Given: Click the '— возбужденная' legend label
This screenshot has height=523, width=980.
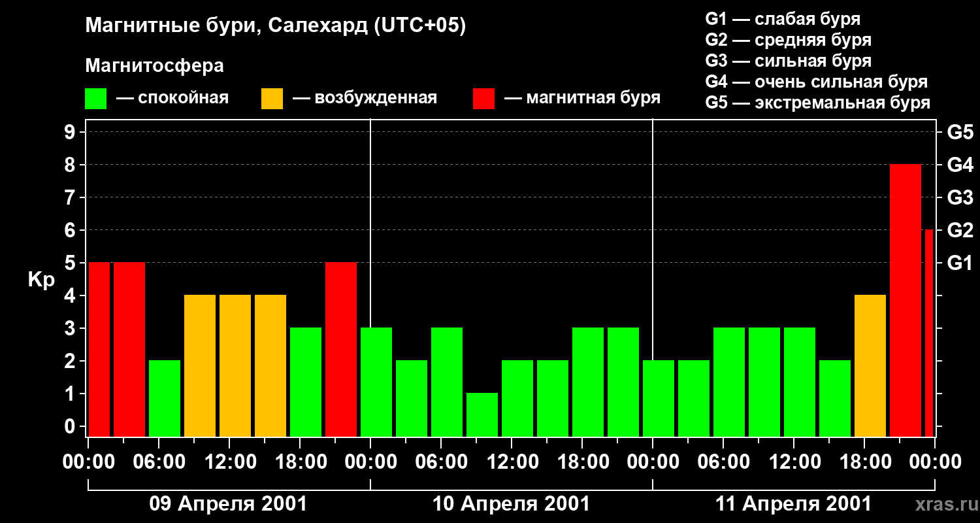Looking at the screenshot, I should tap(365, 98).
